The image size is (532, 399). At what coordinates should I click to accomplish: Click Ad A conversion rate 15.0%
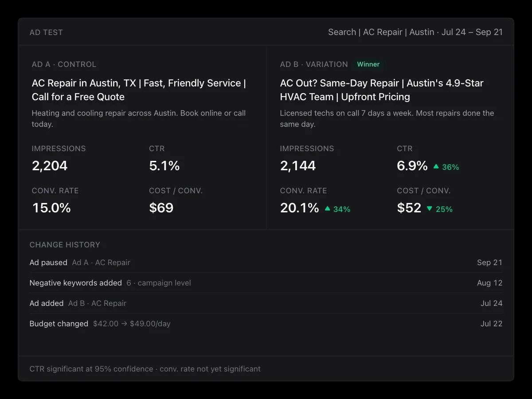pyautogui.click(x=51, y=208)
